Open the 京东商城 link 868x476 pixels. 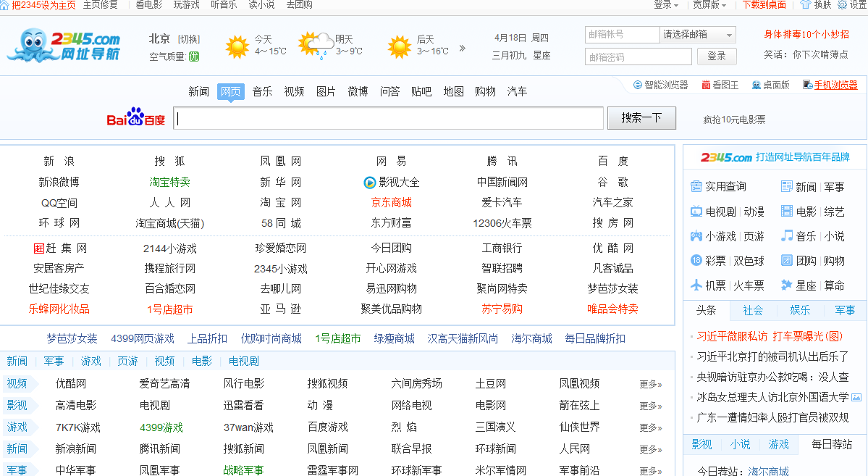click(x=392, y=203)
